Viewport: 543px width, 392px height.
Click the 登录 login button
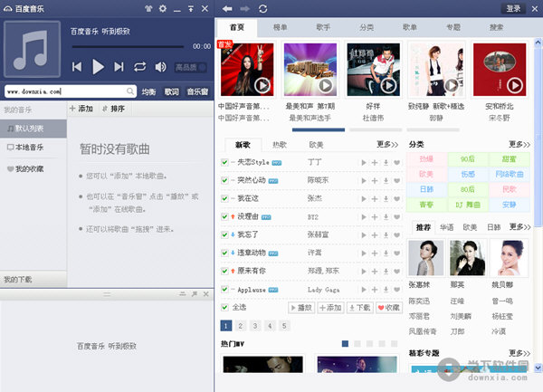click(x=513, y=9)
